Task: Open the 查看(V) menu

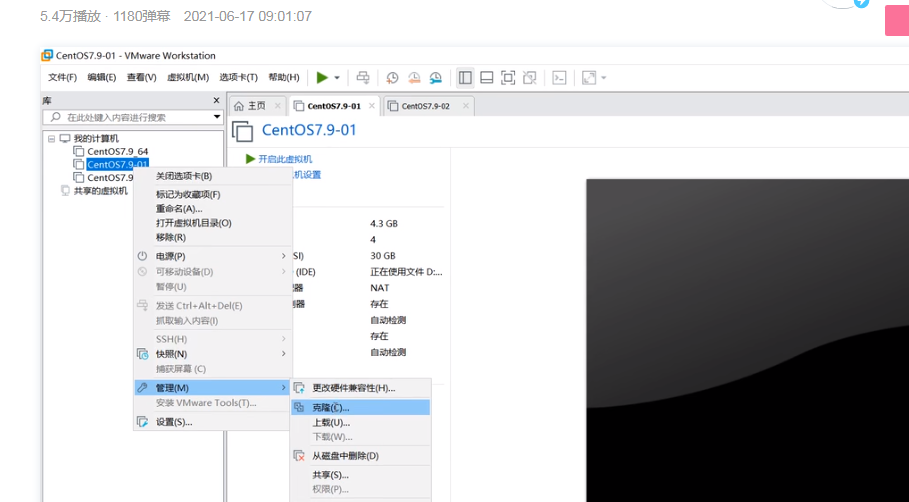Action: [141, 77]
